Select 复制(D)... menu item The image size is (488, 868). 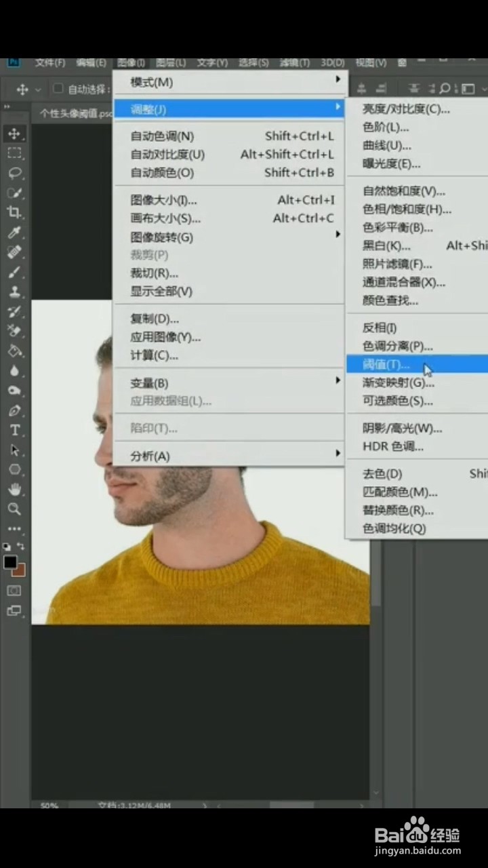click(x=230, y=319)
